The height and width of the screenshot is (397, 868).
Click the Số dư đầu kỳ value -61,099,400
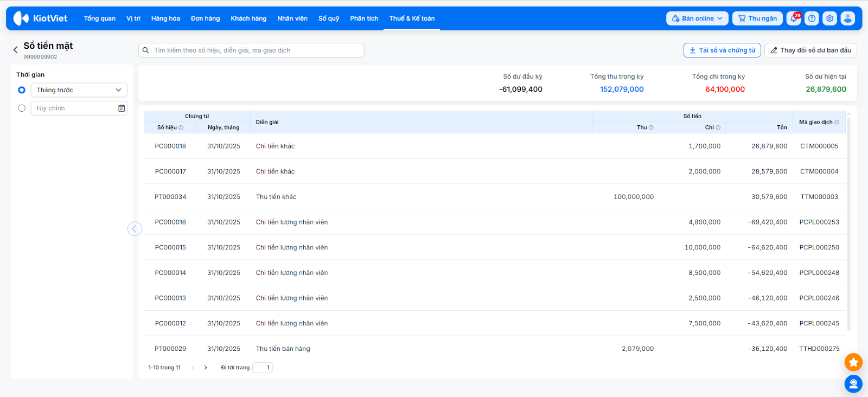tap(521, 89)
